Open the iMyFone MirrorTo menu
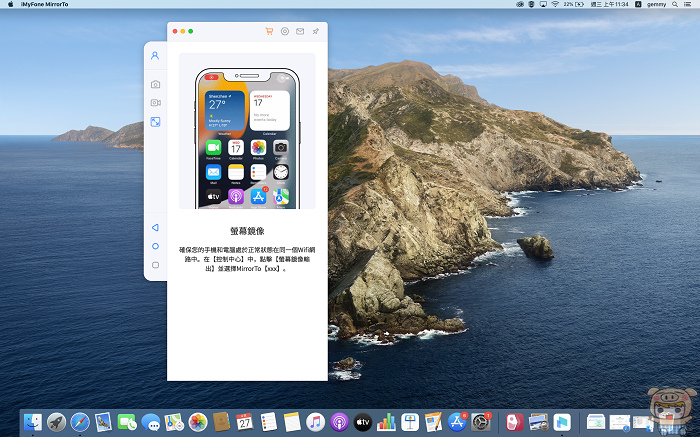This screenshot has height=437, width=700. click(x=47, y=5)
